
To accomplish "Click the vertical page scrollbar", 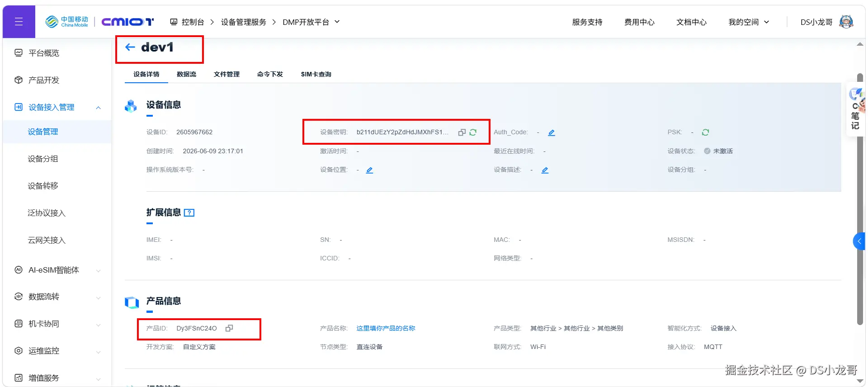I will pyautogui.click(x=860, y=199).
